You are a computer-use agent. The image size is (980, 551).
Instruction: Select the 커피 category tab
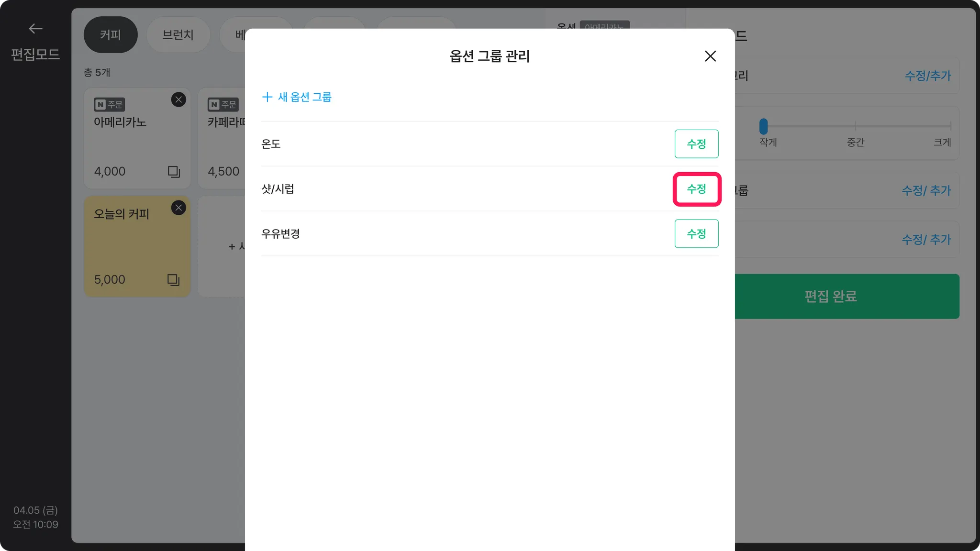(x=111, y=35)
